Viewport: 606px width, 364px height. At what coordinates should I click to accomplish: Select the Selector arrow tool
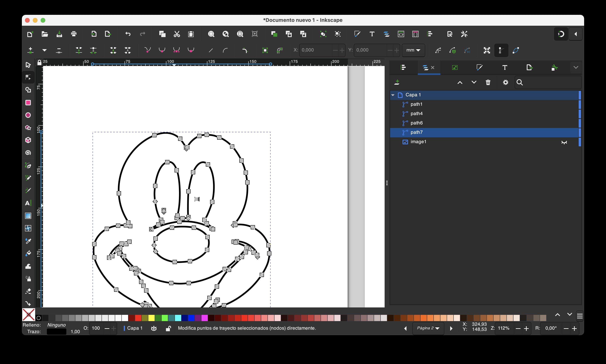pos(28,65)
